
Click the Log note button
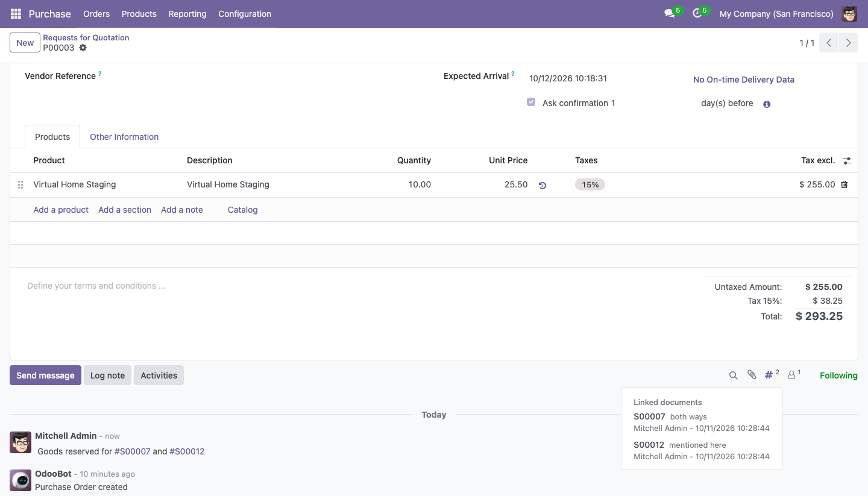click(107, 375)
